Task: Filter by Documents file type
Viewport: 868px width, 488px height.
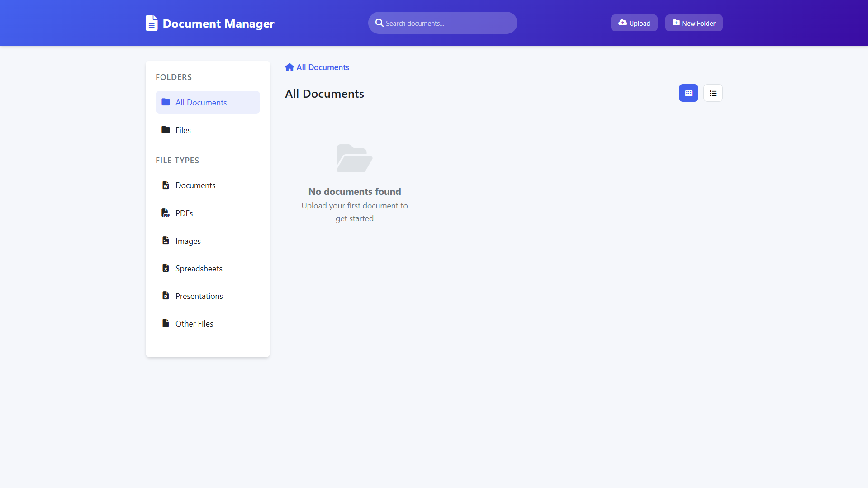Action: click(x=208, y=185)
